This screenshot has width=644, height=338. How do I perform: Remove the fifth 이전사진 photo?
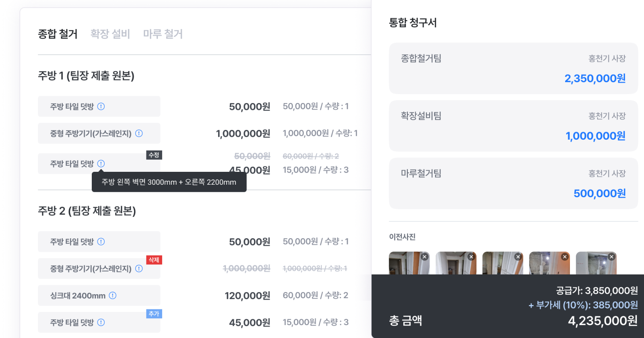611,257
